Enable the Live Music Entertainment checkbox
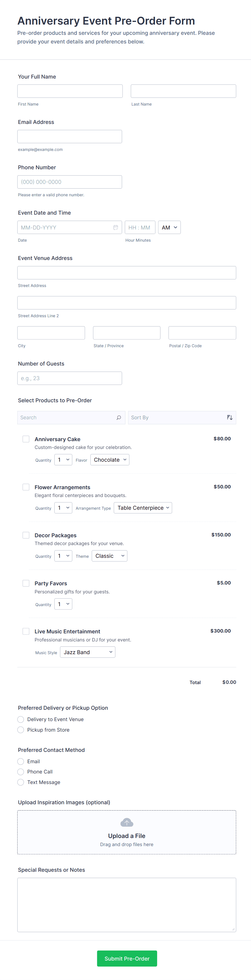Screen dimensions: 251x980 click(26, 631)
